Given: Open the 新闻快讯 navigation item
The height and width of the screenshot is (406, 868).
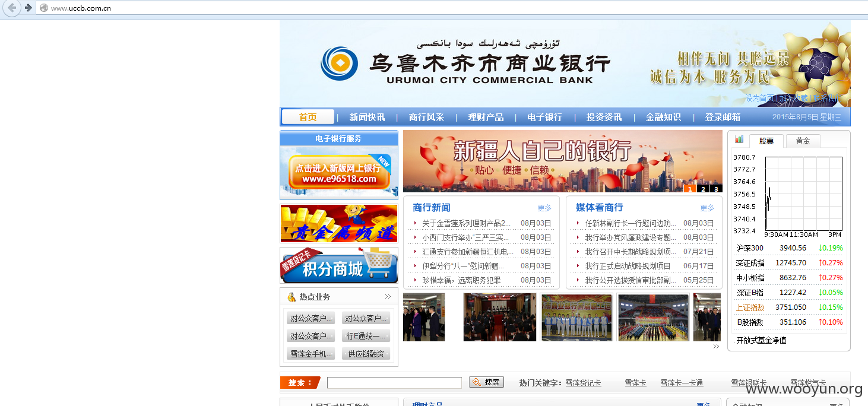Looking at the screenshot, I should click(367, 118).
